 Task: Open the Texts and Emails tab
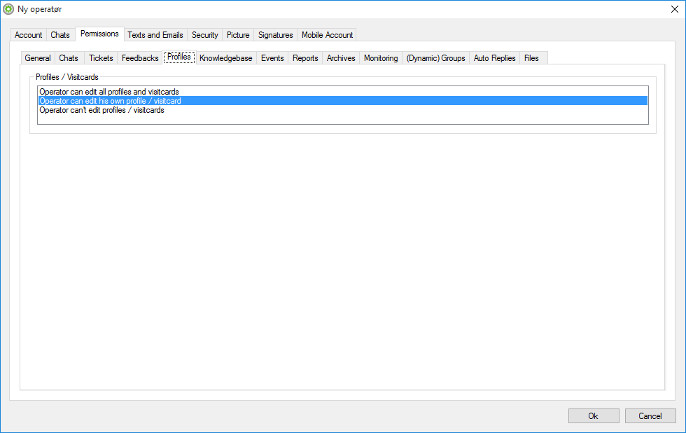coord(155,35)
